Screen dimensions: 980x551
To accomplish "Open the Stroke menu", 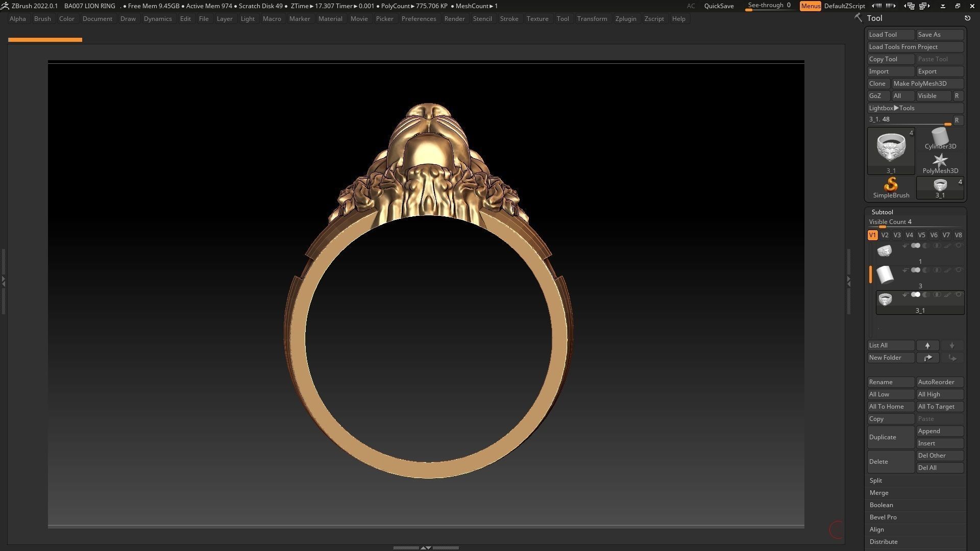I will click(509, 19).
